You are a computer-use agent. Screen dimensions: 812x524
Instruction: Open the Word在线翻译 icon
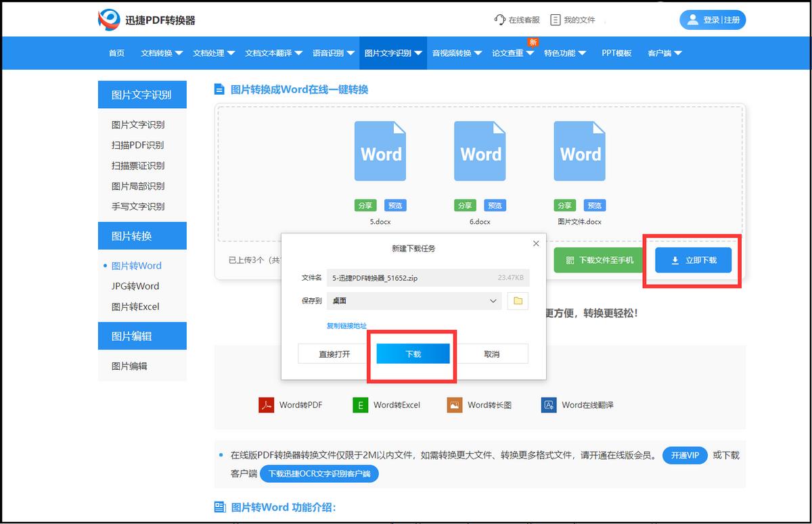point(548,404)
